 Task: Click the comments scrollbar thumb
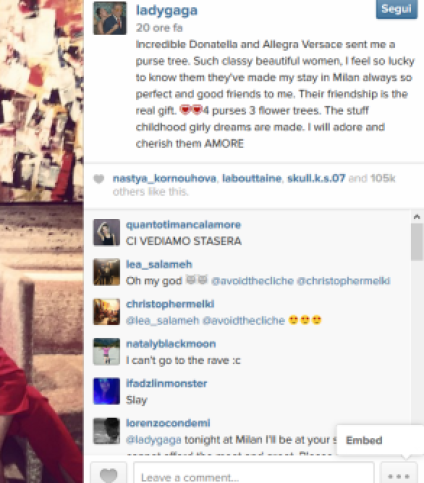click(x=417, y=242)
